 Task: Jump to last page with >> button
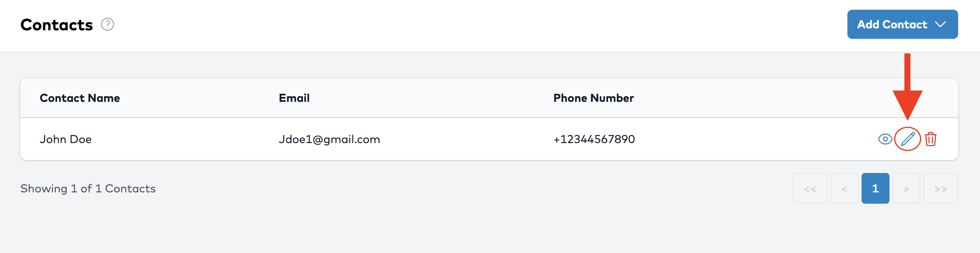coord(941,189)
